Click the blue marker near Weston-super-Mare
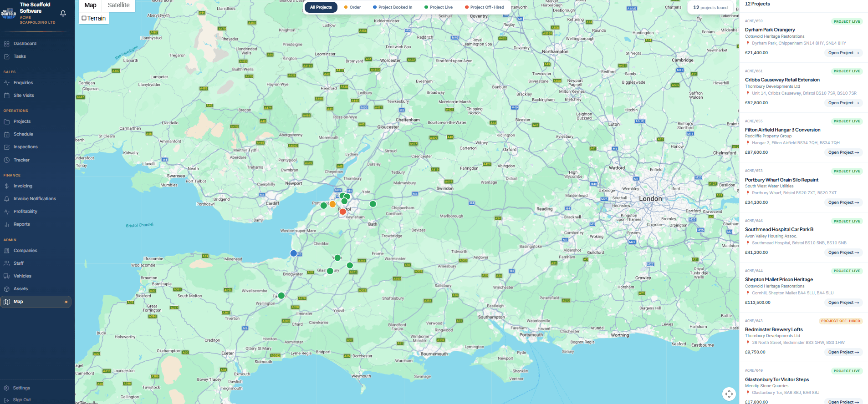Image resolution: width=868 pixels, height=404 pixels. 294,253
